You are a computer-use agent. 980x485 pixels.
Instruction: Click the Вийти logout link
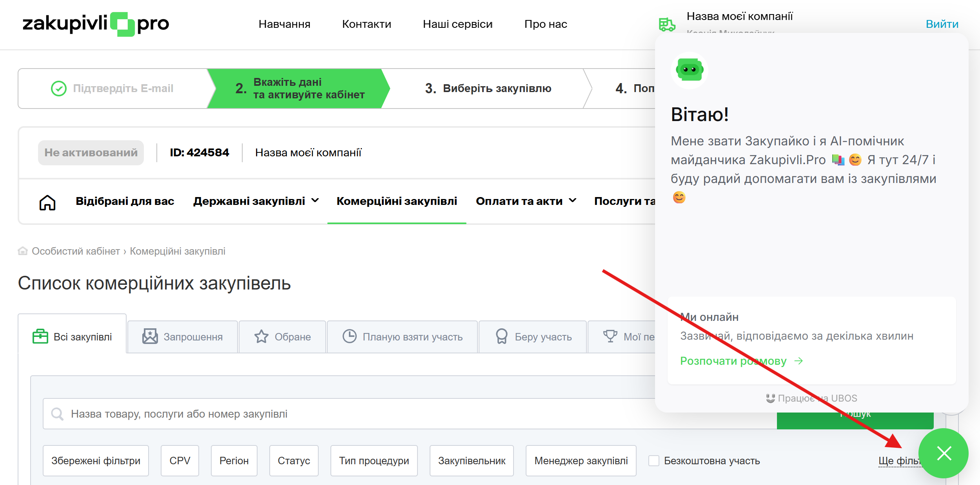tap(942, 24)
